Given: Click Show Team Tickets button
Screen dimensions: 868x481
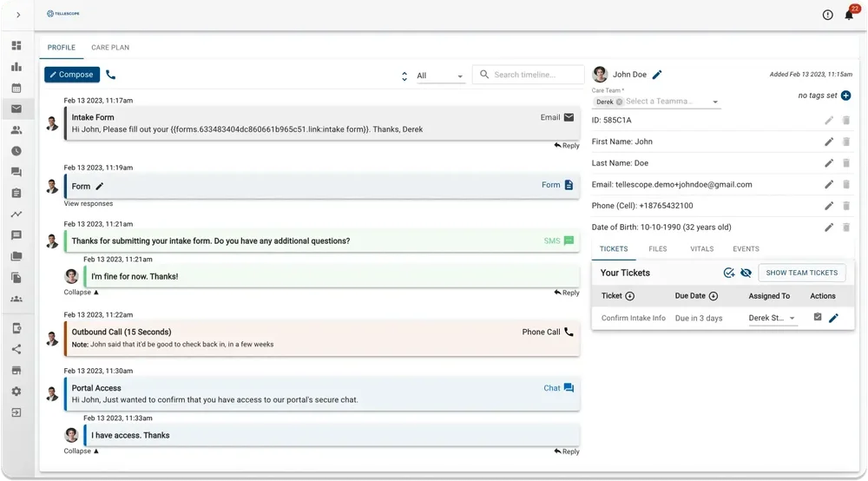Looking at the screenshot, I should pos(801,273).
